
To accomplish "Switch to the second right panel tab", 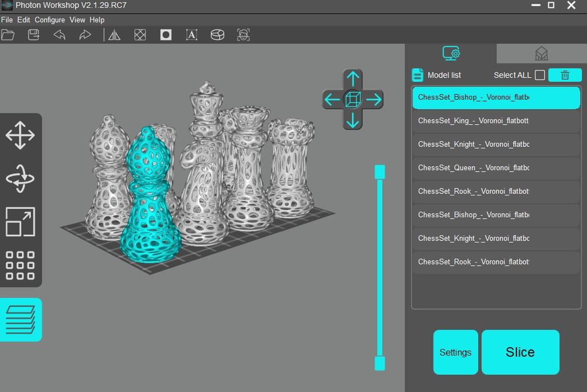I will pos(541,54).
